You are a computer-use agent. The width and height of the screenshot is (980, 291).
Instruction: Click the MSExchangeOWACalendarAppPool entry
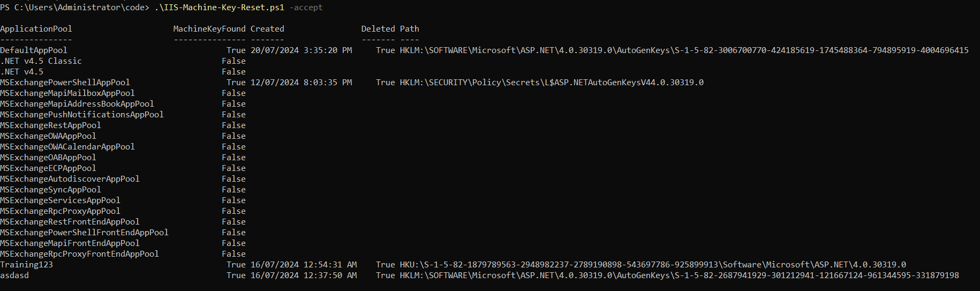tap(67, 147)
